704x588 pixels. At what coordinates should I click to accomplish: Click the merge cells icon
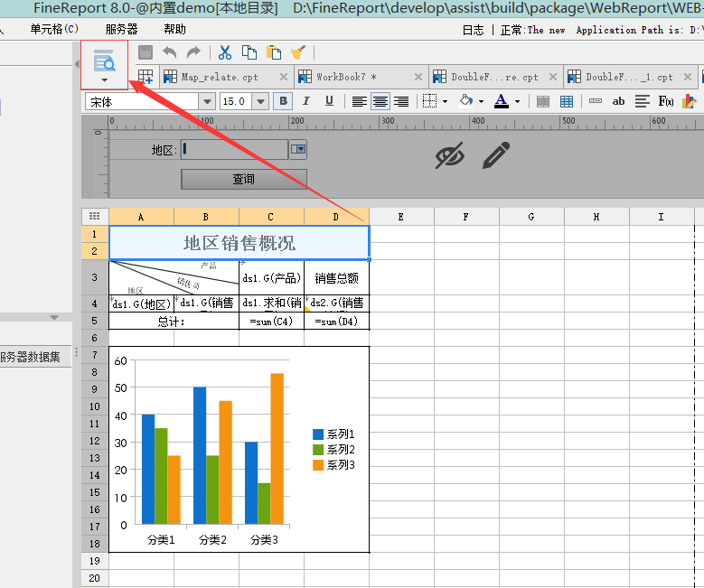pyautogui.click(x=543, y=101)
